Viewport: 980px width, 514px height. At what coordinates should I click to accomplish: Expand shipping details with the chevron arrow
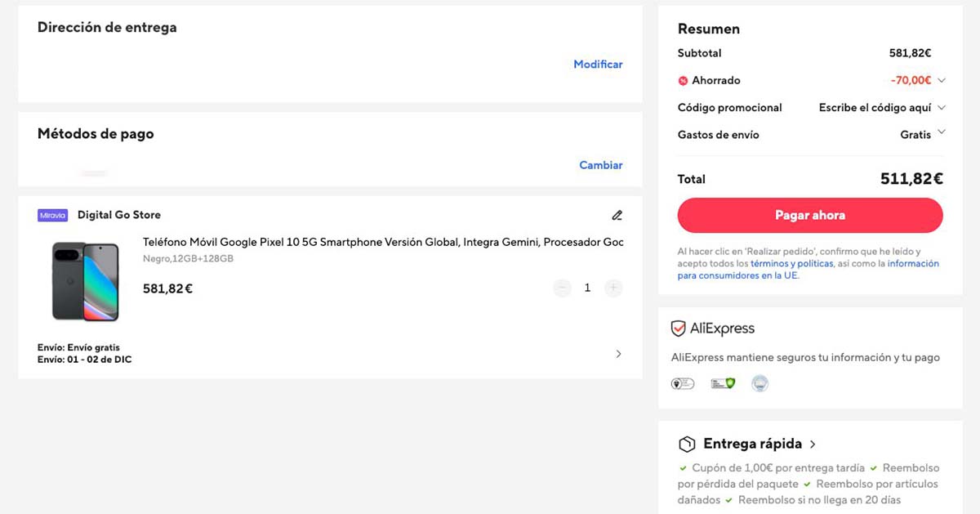click(618, 353)
